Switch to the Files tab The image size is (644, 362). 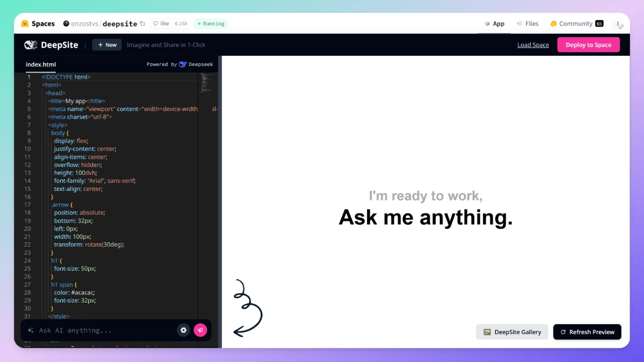pyautogui.click(x=528, y=24)
